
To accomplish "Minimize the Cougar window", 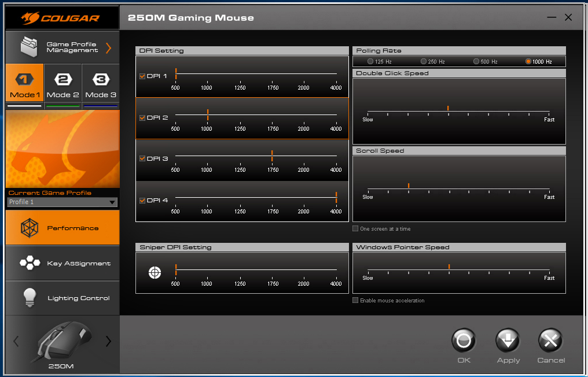I will point(551,17).
